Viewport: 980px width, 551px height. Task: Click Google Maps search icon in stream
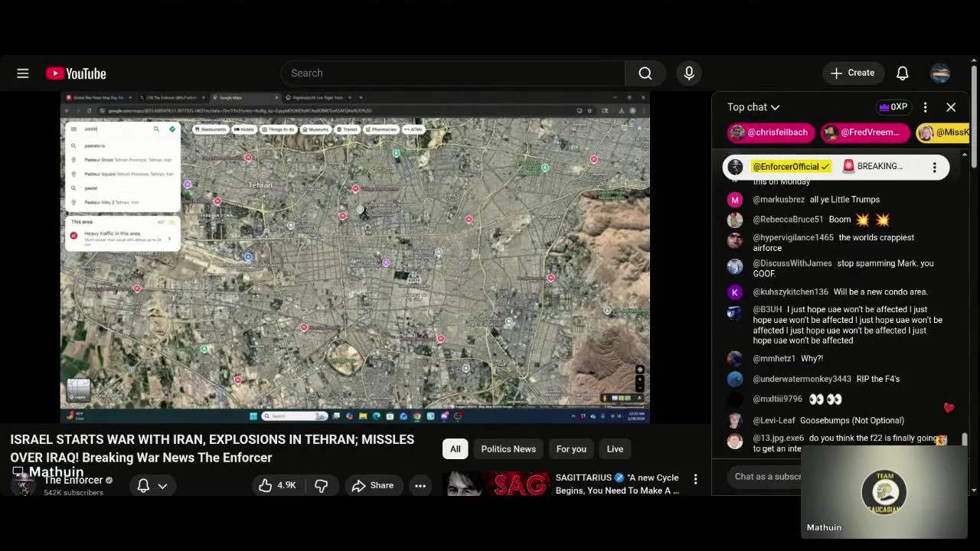(156, 129)
